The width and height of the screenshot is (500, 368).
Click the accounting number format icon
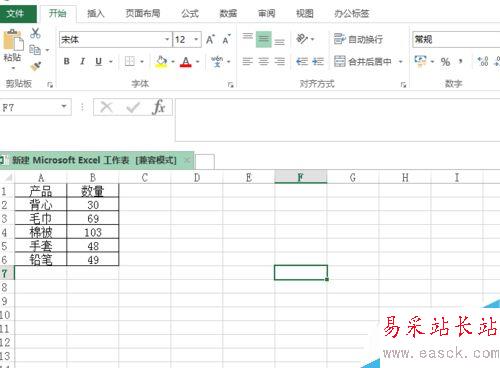pos(420,61)
